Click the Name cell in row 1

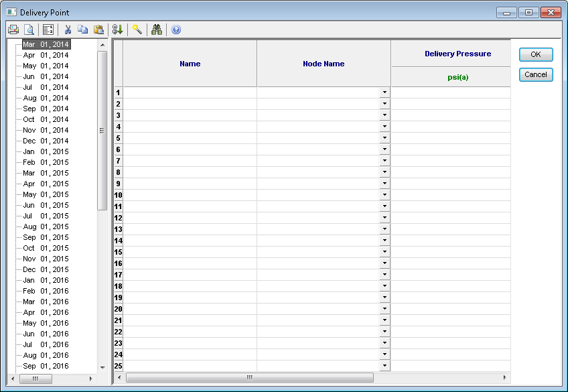(x=190, y=92)
